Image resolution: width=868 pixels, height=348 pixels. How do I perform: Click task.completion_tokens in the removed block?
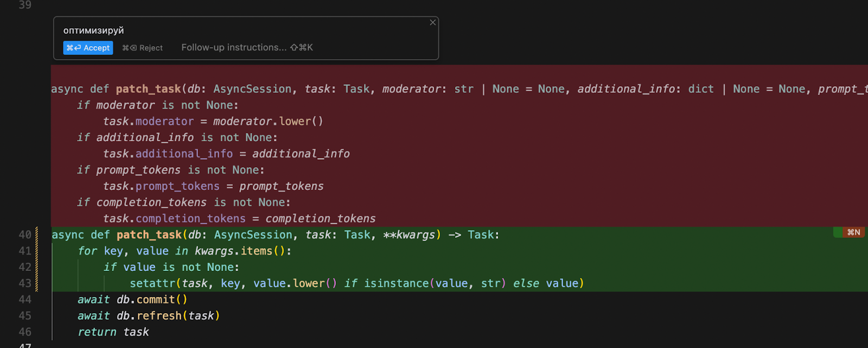(x=174, y=218)
